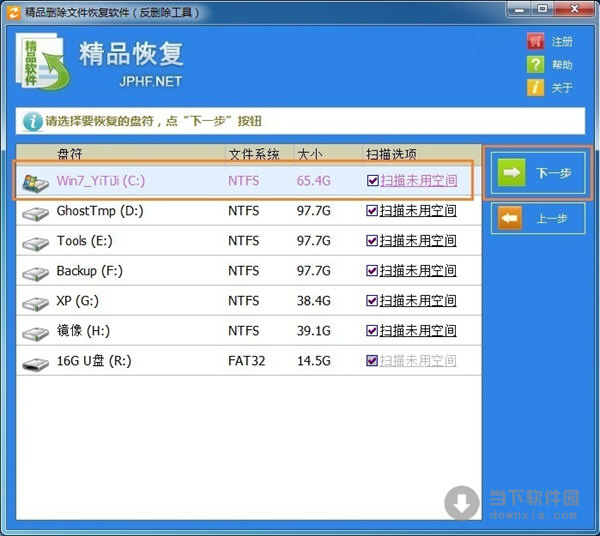Open the 关于 about link
Image resolution: width=600 pixels, height=536 pixels.
click(x=562, y=88)
